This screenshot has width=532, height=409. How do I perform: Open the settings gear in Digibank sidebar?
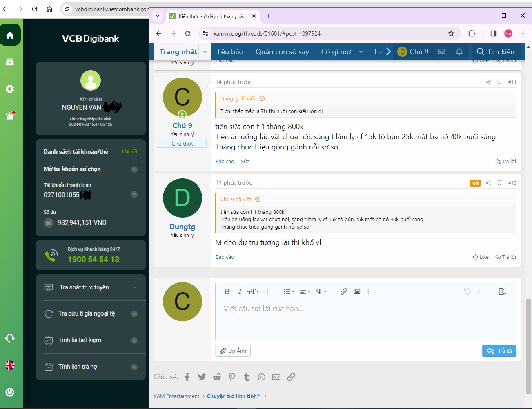click(x=10, y=89)
